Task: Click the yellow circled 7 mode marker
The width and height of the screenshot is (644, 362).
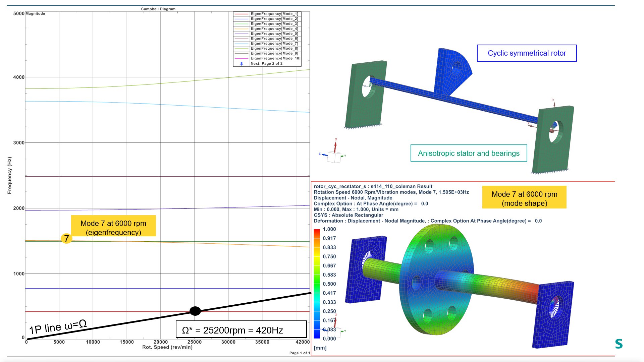Action: click(x=66, y=239)
